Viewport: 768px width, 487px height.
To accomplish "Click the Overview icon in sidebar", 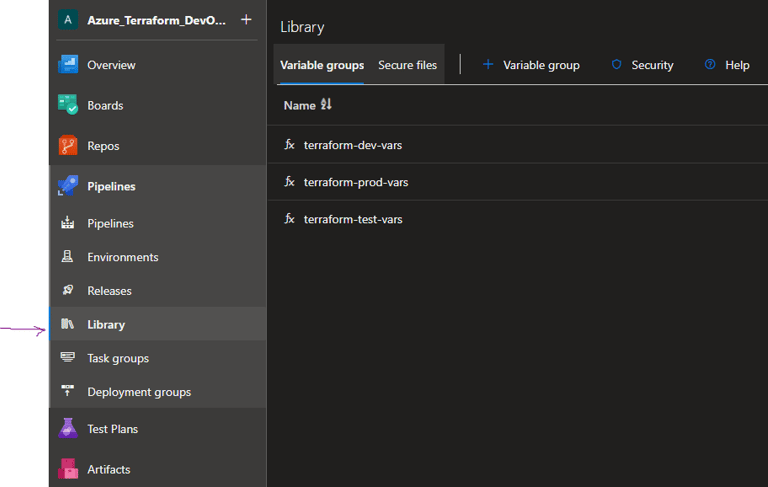I will [68, 65].
